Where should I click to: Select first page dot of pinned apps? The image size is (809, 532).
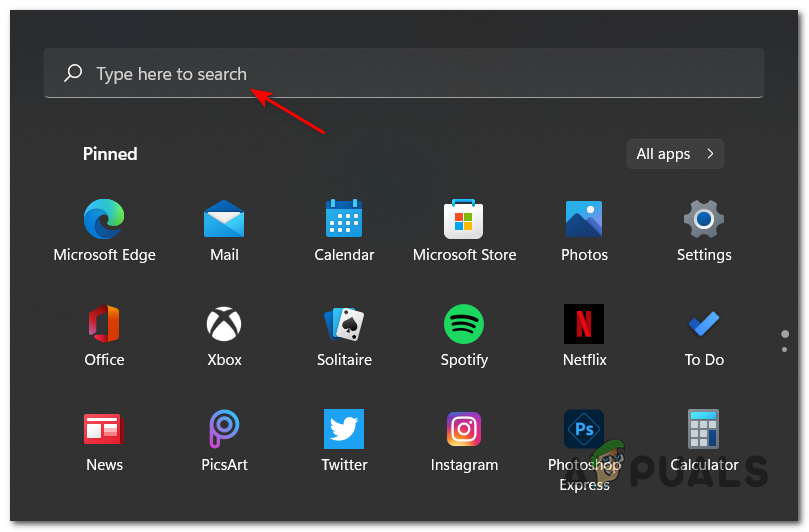785,334
